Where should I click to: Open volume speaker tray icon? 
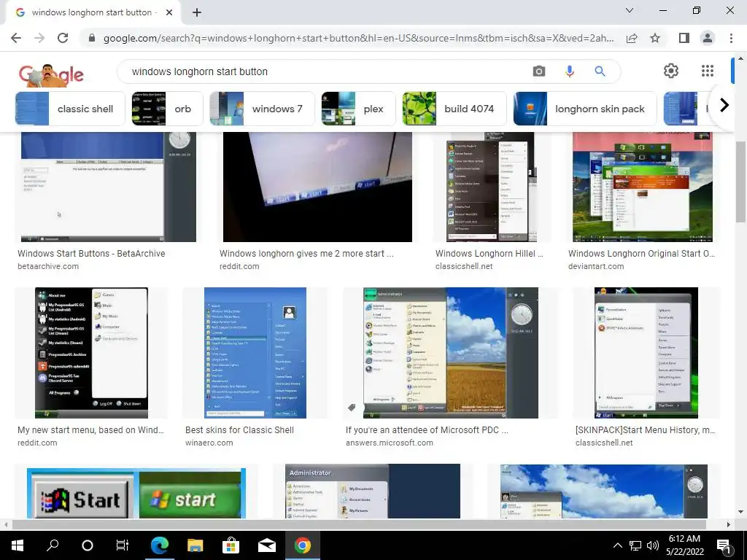click(653, 545)
